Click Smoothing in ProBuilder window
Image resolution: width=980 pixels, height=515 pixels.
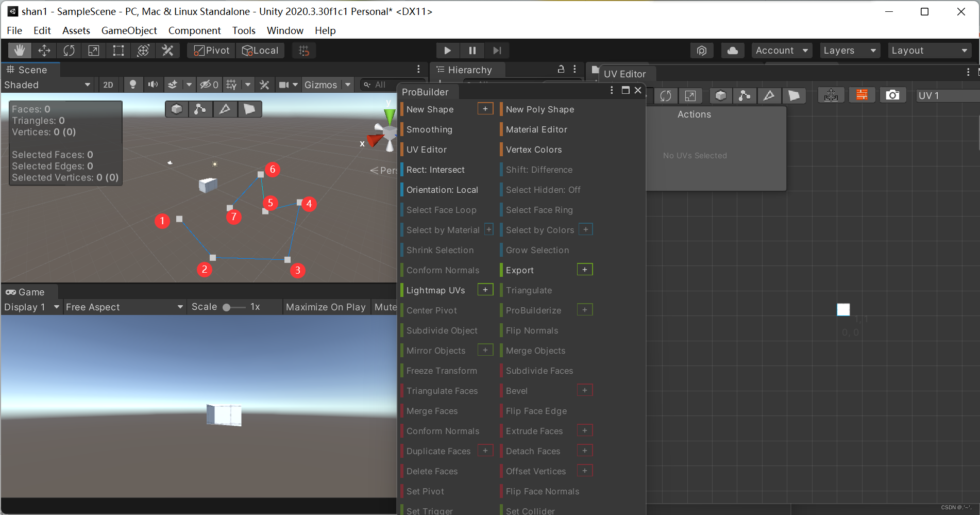click(429, 129)
